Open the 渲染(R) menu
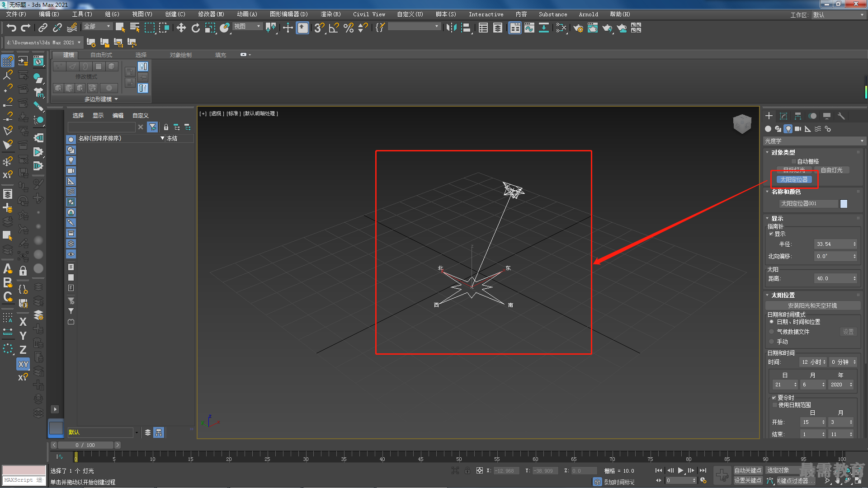 pyautogui.click(x=330, y=14)
